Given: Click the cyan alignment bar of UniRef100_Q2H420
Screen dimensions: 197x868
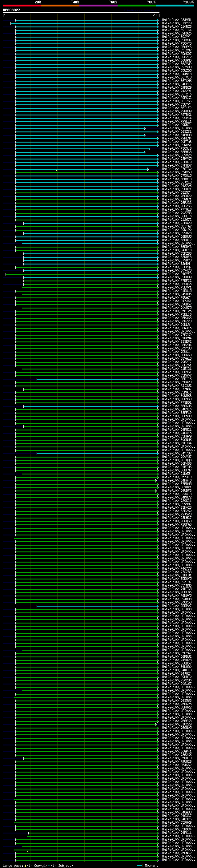Looking at the screenshot, I should click(x=90, y=223).
